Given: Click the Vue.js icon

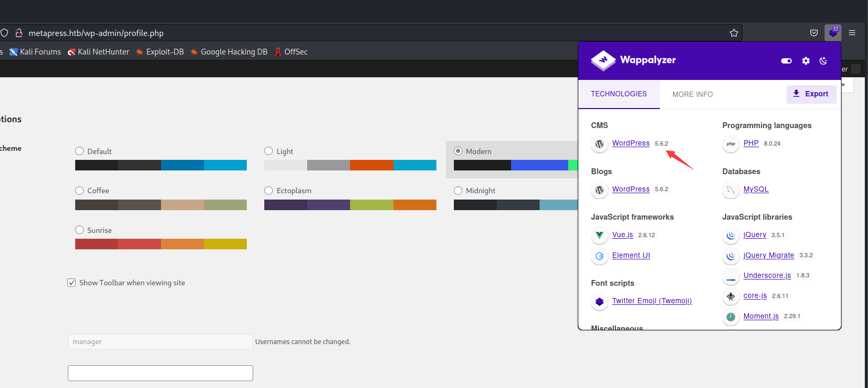Looking at the screenshot, I should click(x=599, y=235).
